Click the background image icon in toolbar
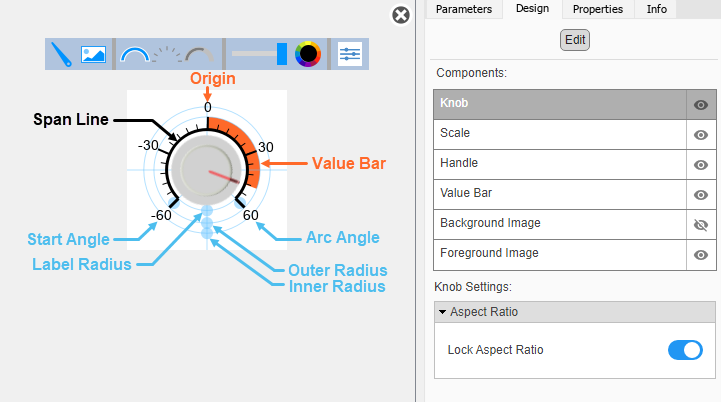The width and height of the screenshot is (721, 402). click(x=93, y=53)
